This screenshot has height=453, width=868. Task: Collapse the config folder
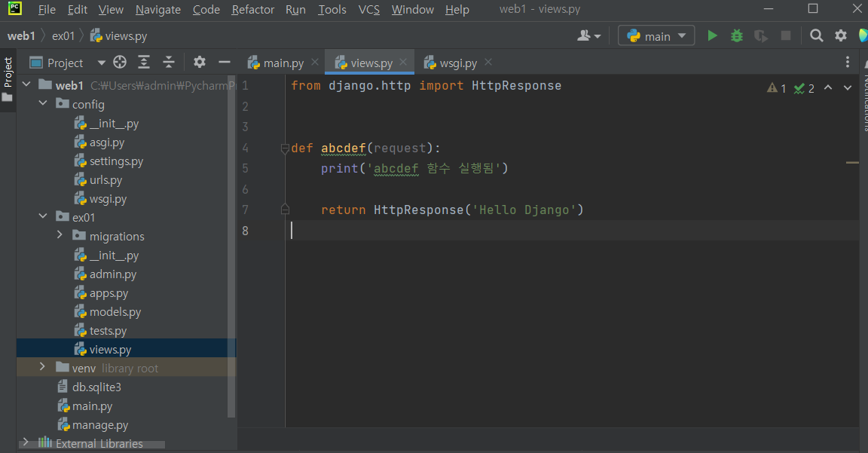click(x=43, y=103)
